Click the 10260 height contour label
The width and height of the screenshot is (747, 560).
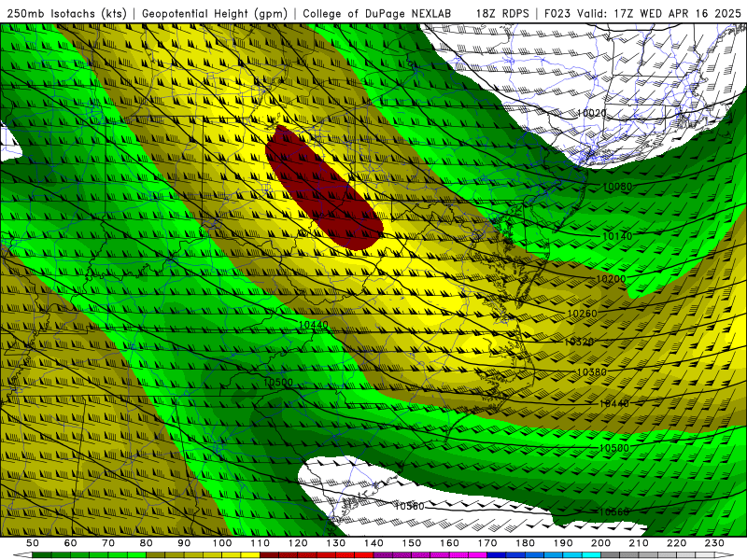(x=582, y=314)
